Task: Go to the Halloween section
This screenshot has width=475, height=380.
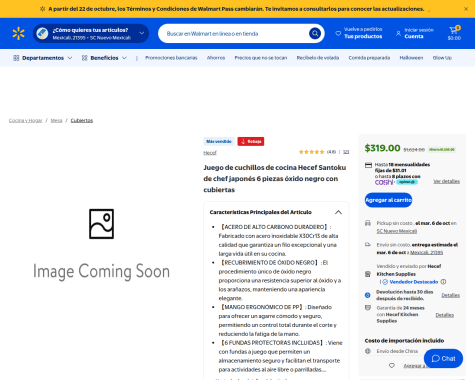Action: point(411,58)
